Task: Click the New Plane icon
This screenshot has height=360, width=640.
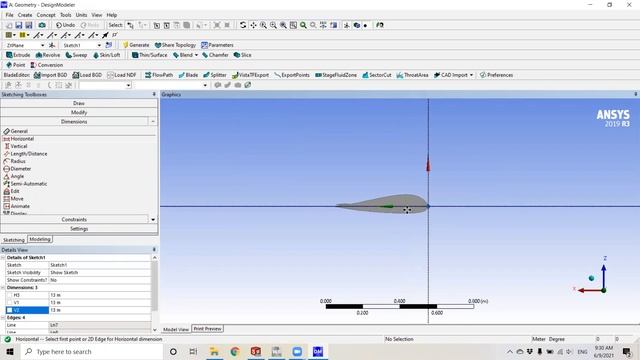Action: 52,45
